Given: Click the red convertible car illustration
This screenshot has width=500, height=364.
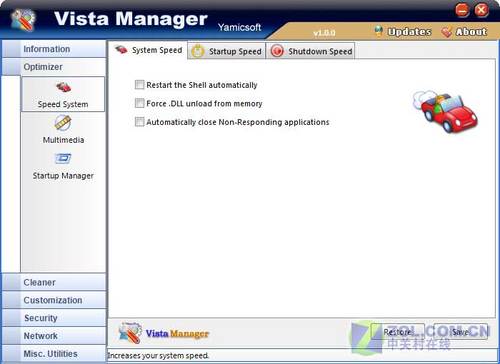Looking at the screenshot, I should tap(445, 111).
